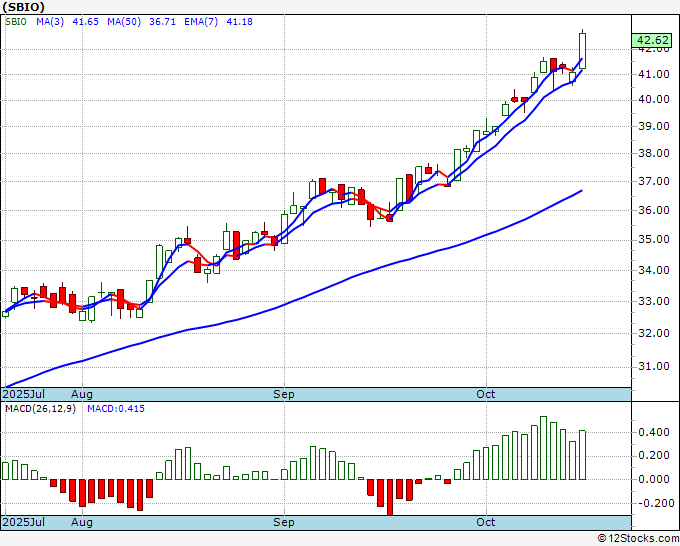Click the EMA(7) legend label
Screen dimensions: 680x546
pos(201,22)
